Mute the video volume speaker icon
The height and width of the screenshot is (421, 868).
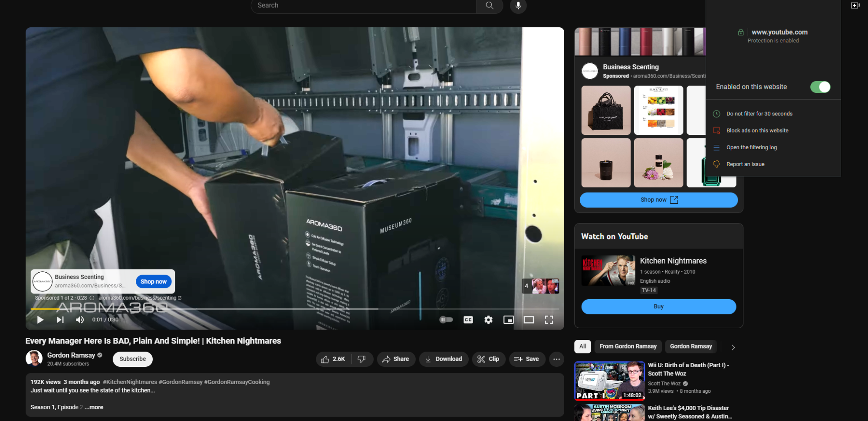click(x=80, y=320)
